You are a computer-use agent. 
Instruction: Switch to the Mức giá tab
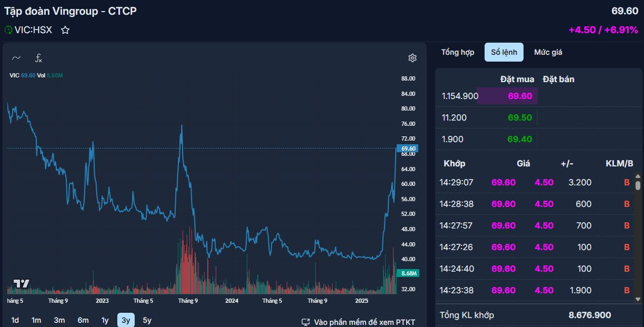(548, 52)
